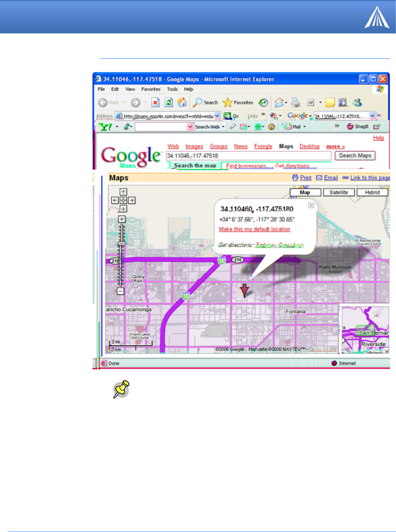Click the Mail envelope toolbar icon
The image size is (396, 532).
(279, 103)
